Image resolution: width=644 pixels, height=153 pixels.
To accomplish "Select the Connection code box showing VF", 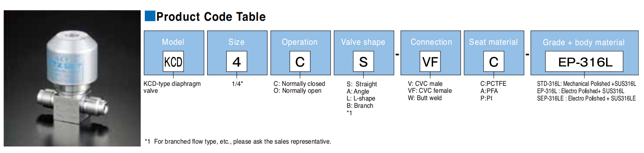I will tap(431, 61).
